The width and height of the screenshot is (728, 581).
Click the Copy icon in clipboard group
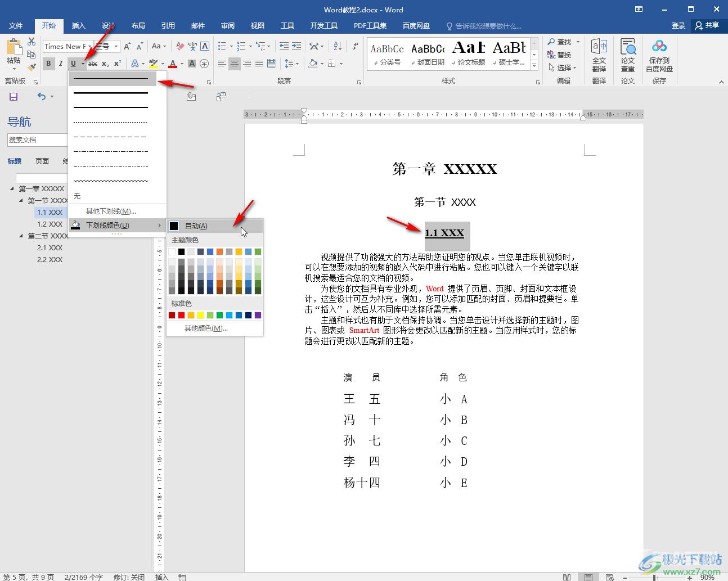click(32, 55)
